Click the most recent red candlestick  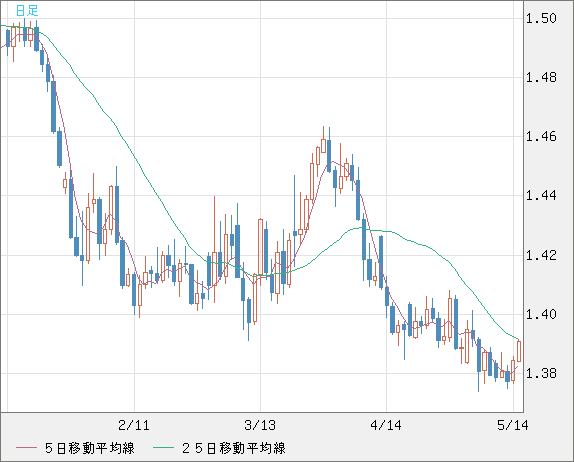tap(519, 351)
